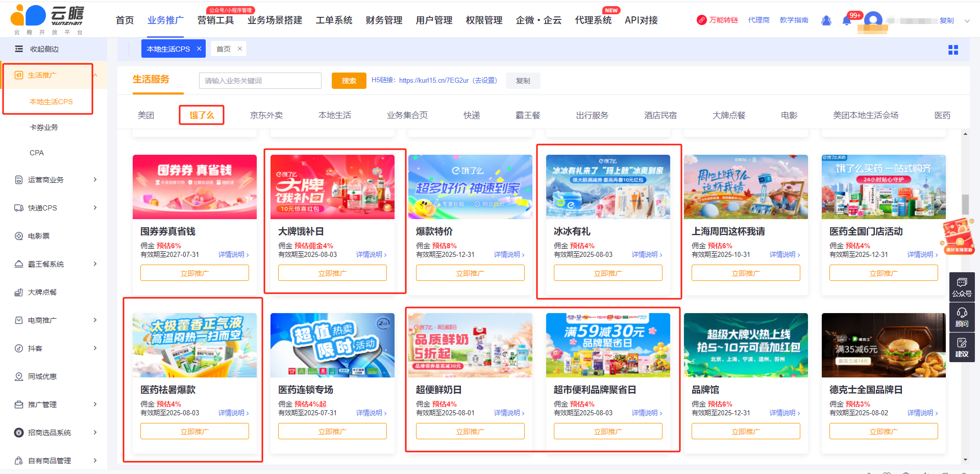Click 立即推广 for 超便鲜奶日

coord(470,431)
